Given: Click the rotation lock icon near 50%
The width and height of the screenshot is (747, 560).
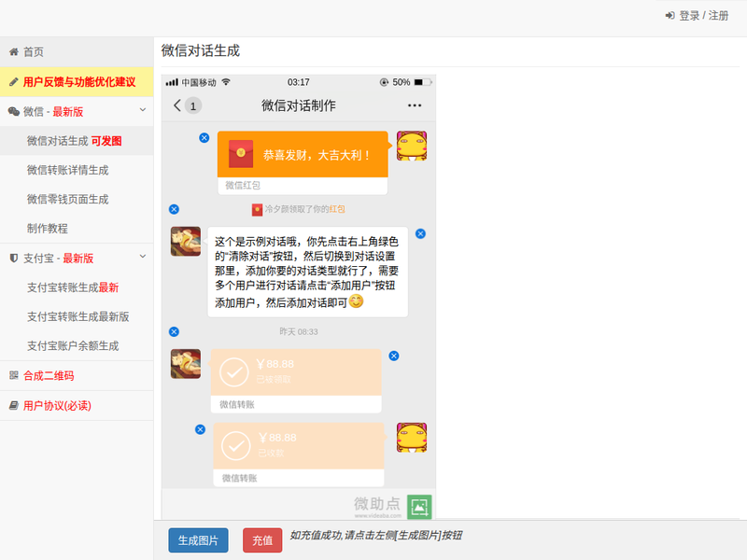Looking at the screenshot, I should point(384,82).
